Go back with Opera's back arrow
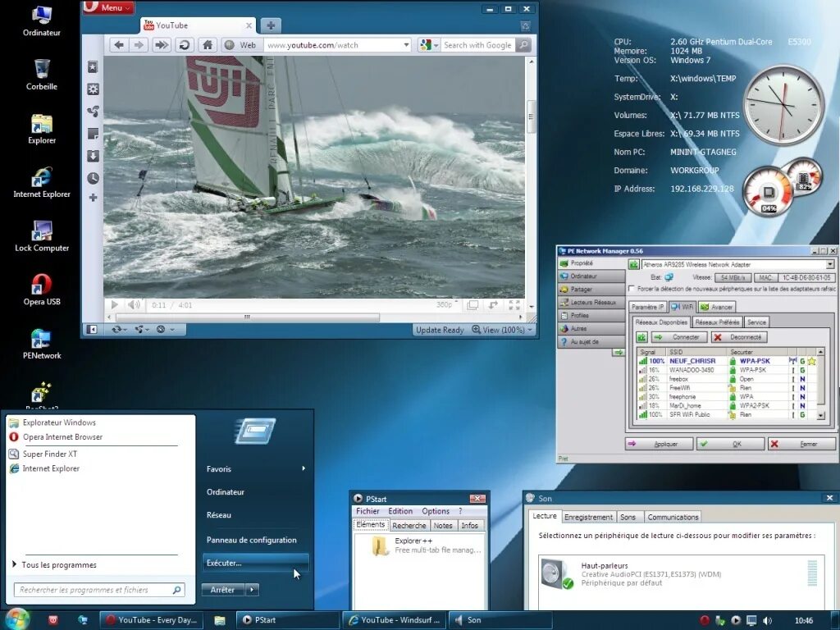This screenshot has height=630, width=840. point(120,45)
